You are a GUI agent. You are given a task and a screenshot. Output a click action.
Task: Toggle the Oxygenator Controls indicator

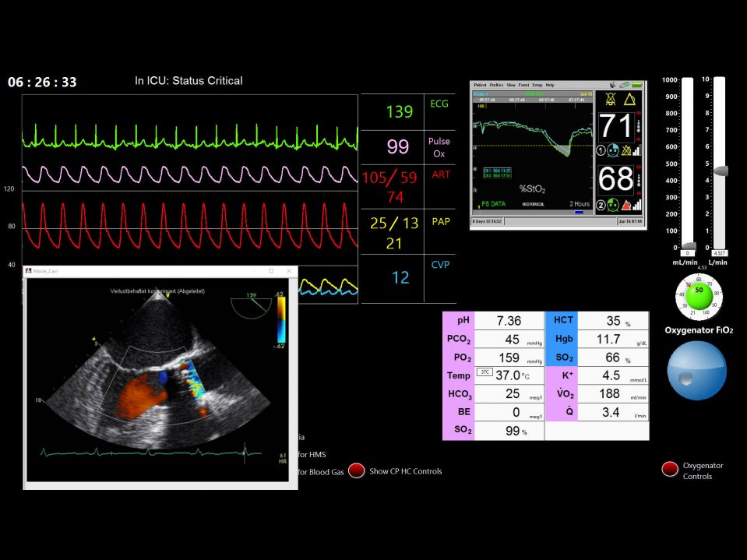pos(668,469)
